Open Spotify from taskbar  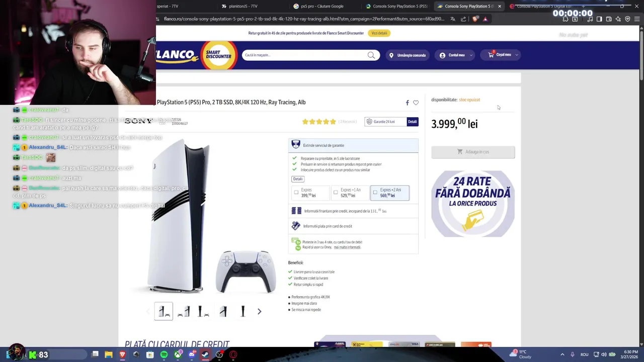(164, 354)
